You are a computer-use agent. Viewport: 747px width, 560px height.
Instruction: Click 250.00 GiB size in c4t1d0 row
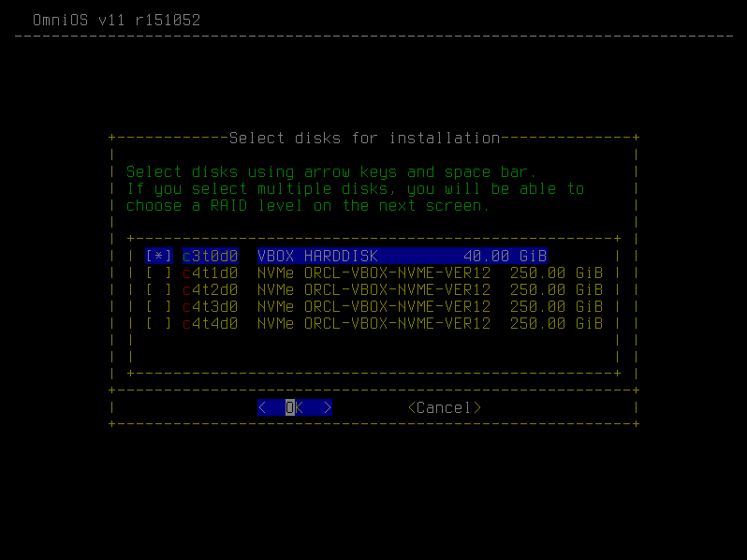coord(556,273)
